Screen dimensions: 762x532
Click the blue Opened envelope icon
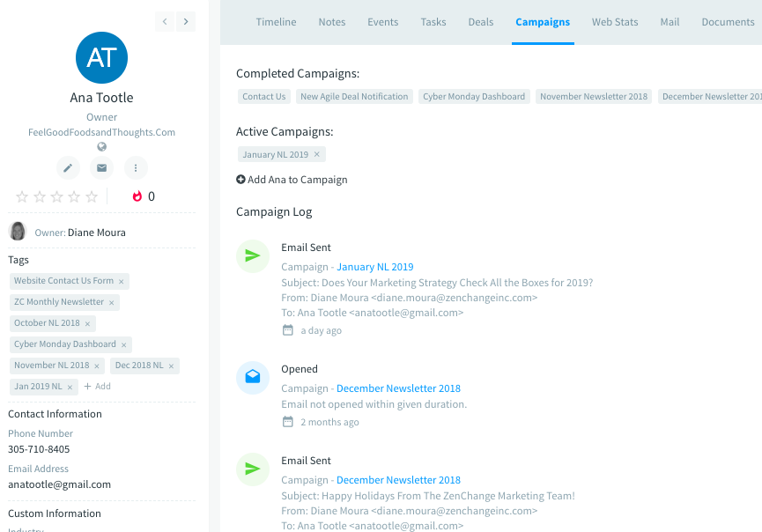pos(253,378)
